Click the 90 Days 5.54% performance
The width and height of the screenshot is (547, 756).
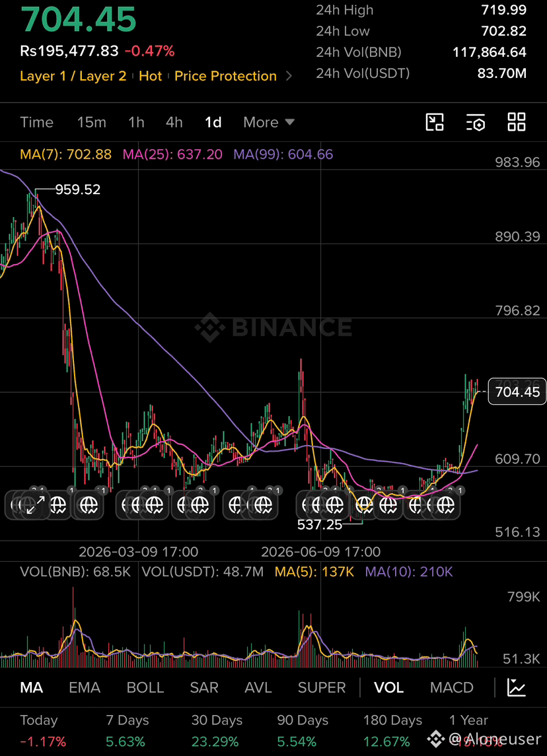point(303,730)
